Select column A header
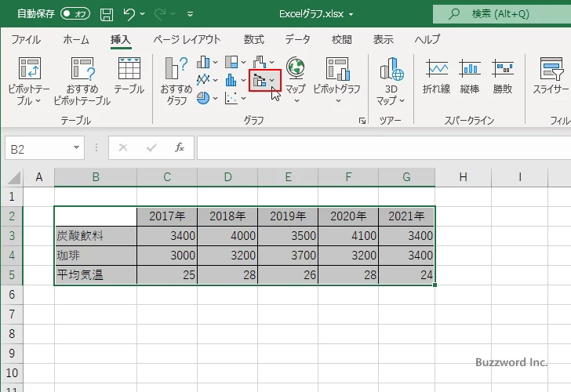Screen dimensions: 571x392 point(39,177)
